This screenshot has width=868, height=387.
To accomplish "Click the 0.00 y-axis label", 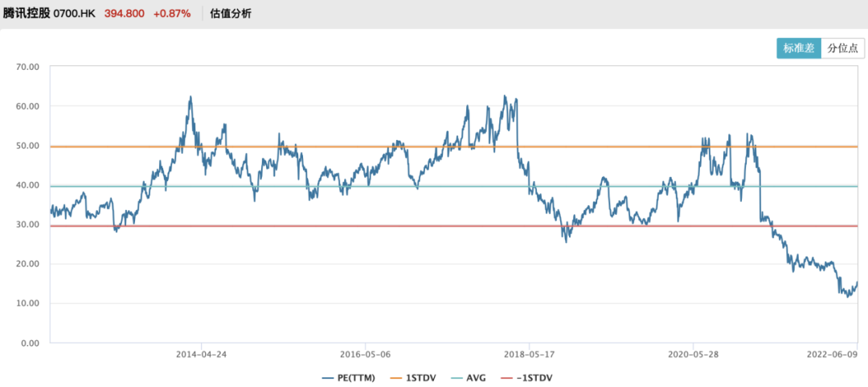I will tap(30, 343).
